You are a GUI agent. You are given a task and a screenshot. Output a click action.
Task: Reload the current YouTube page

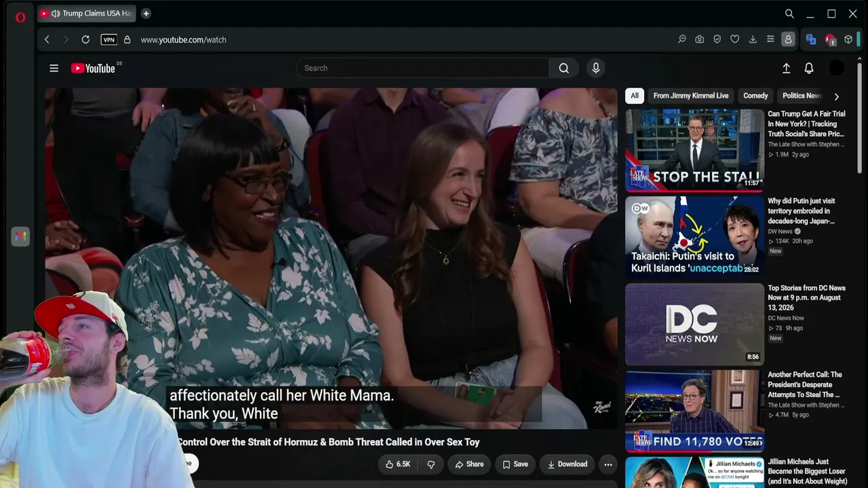(85, 39)
